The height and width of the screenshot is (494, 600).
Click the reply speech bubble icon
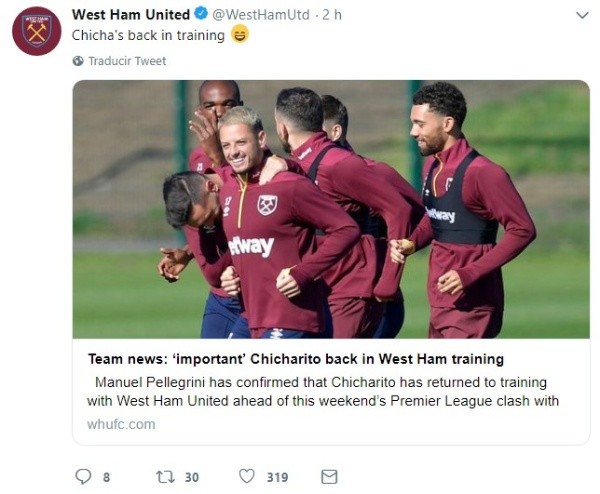point(84,477)
